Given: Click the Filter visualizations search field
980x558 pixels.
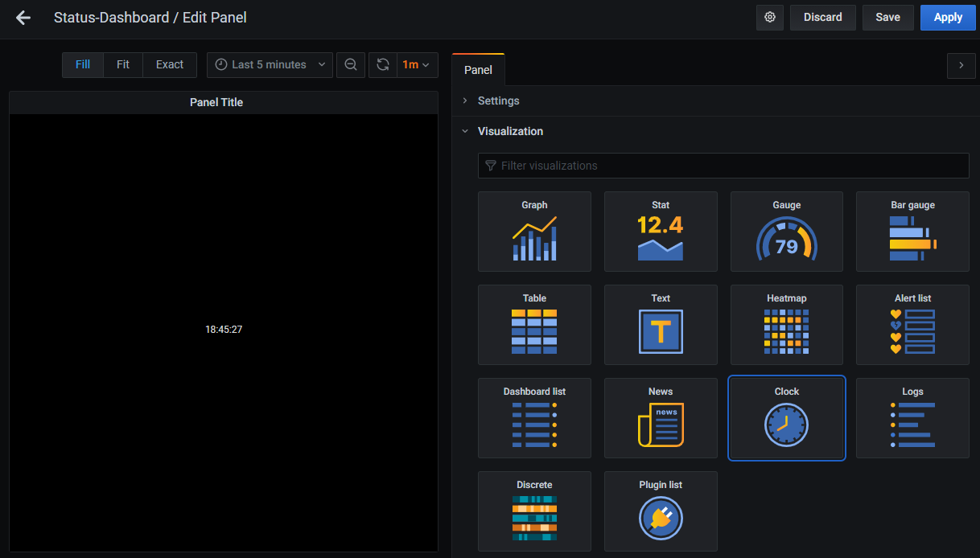Looking at the screenshot, I should click(x=723, y=166).
